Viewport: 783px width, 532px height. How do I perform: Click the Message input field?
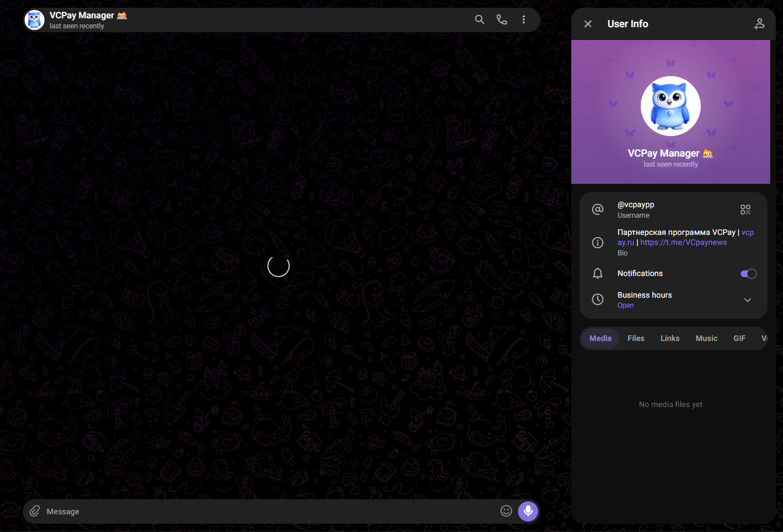tap(269, 511)
